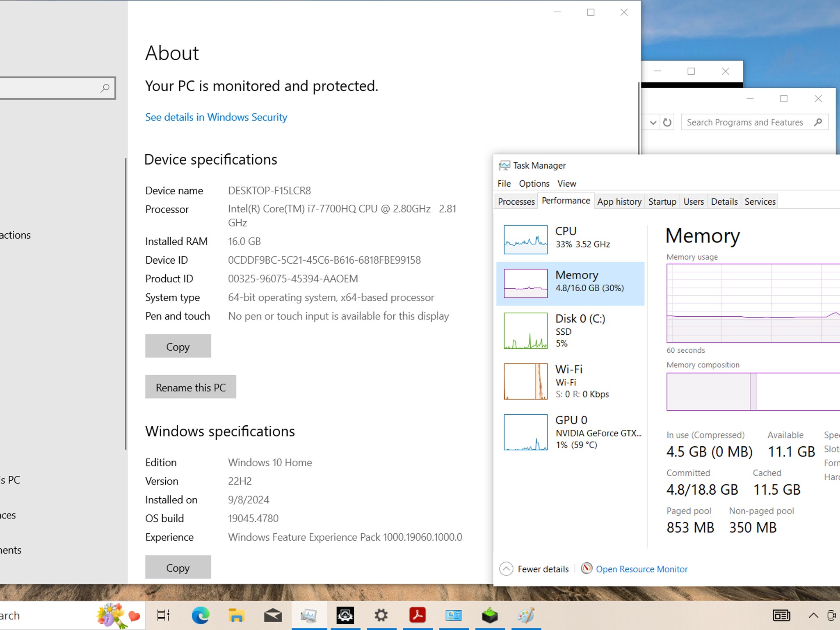Viewport: 840px width, 630px height.
Task: Open the Paint app on the taskbar
Action: tap(526, 615)
